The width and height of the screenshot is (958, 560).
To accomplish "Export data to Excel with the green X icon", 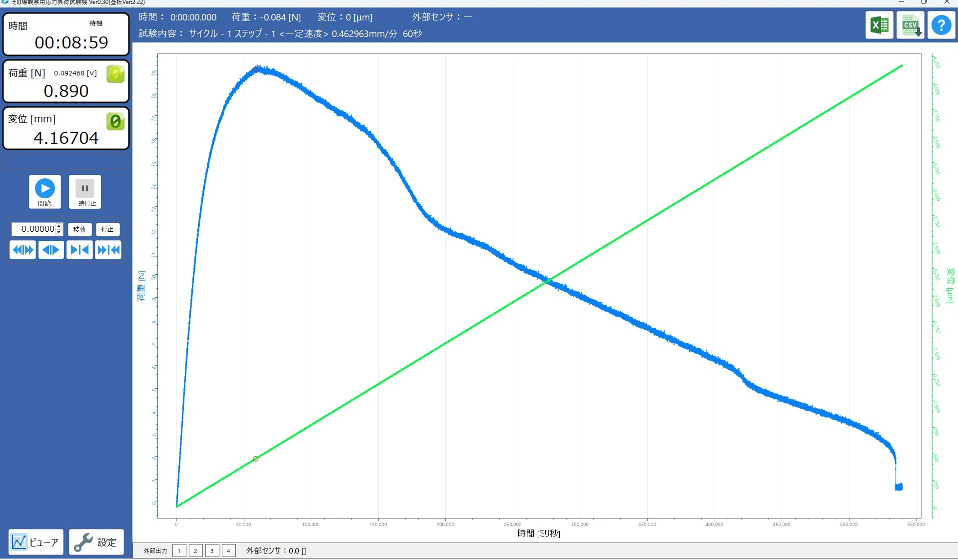I will pos(879,25).
